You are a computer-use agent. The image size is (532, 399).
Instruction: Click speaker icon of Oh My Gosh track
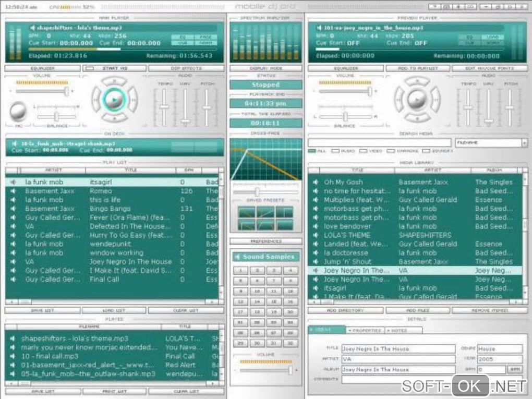pos(316,182)
